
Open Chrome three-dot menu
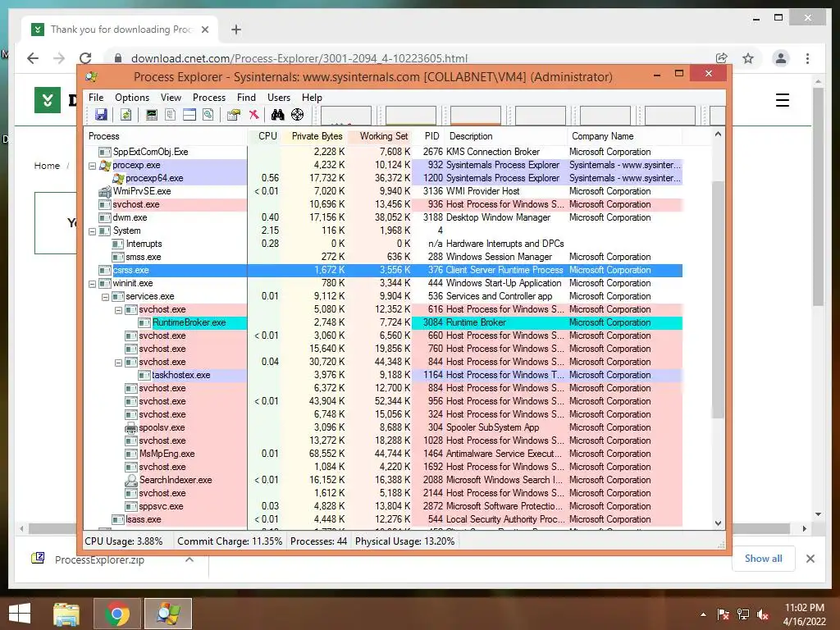pos(807,58)
